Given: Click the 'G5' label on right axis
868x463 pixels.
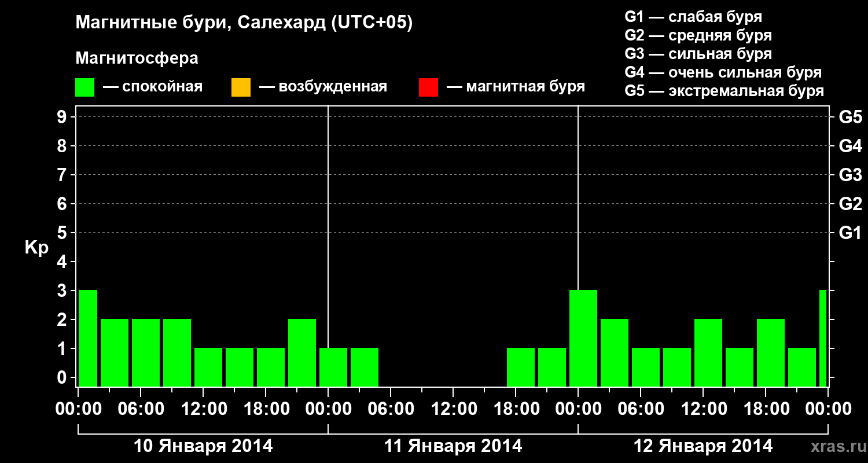Looking at the screenshot, I should coord(851,117).
